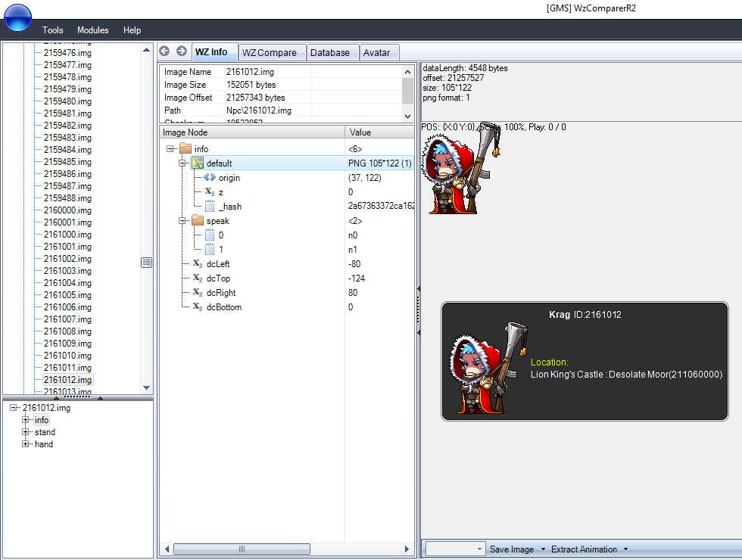Switch to the WZ Compare tab
The image size is (742, 560).
(271, 52)
